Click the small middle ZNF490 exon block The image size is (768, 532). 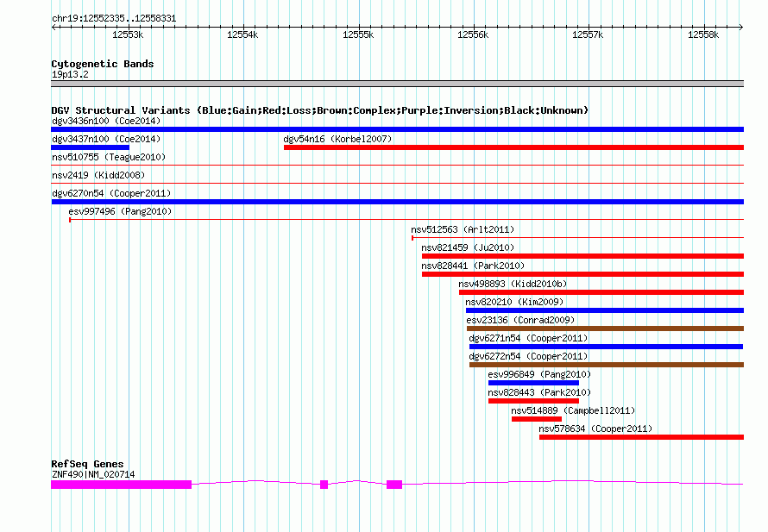[x=324, y=485]
